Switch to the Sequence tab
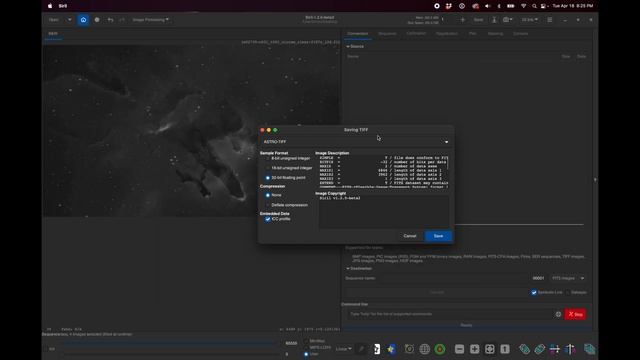 click(387, 33)
